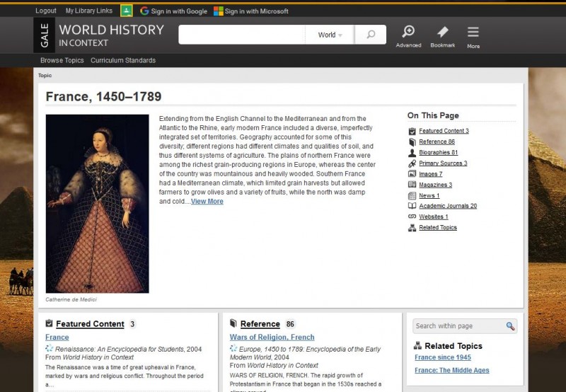Click the search magnifier button

click(371, 35)
